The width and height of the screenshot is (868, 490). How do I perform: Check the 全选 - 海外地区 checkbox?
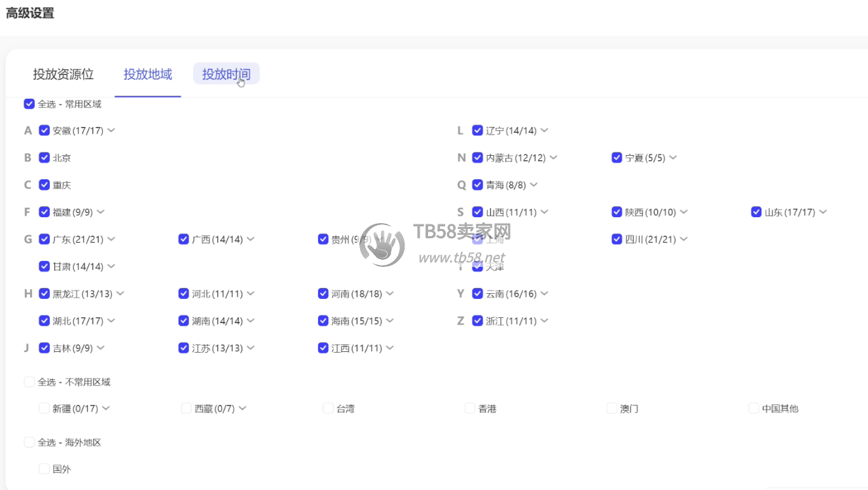29,442
